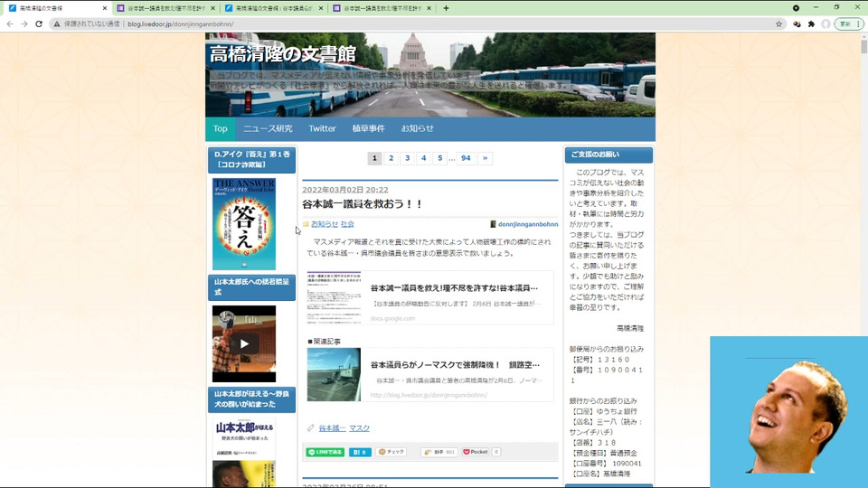This screenshot has height=488, width=868.
Task: Open a new browser tab with the plus
Action: (x=446, y=8)
